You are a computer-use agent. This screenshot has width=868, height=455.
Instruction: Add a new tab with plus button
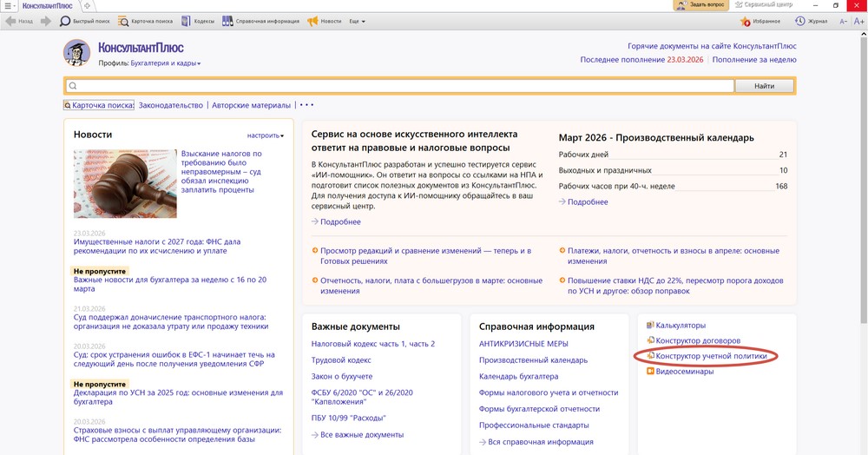tap(87, 5)
